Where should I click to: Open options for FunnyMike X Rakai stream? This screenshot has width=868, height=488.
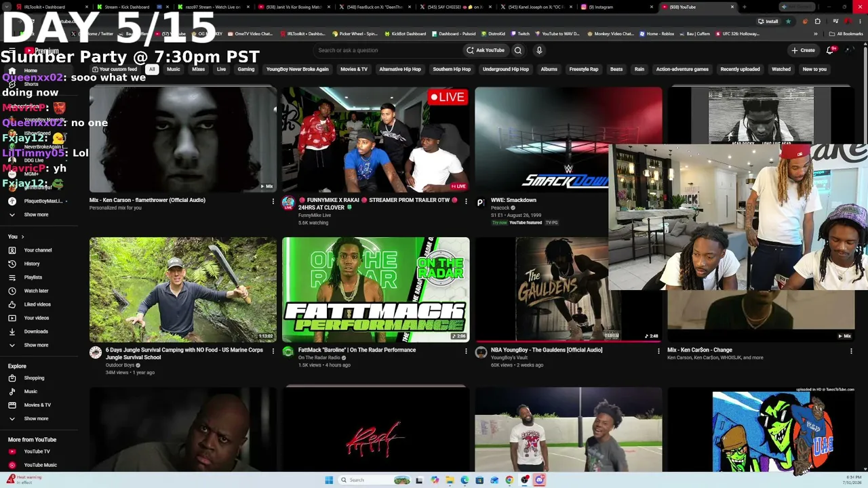tap(466, 201)
